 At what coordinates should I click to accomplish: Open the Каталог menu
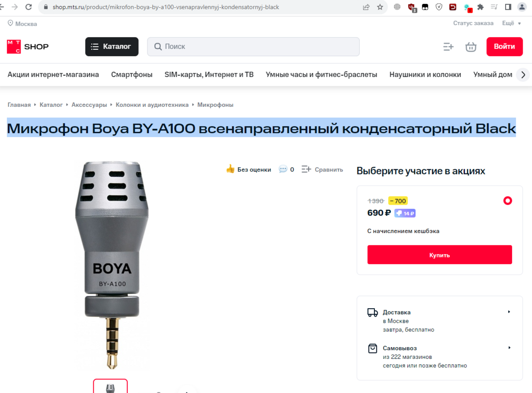click(x=111, y=46)
